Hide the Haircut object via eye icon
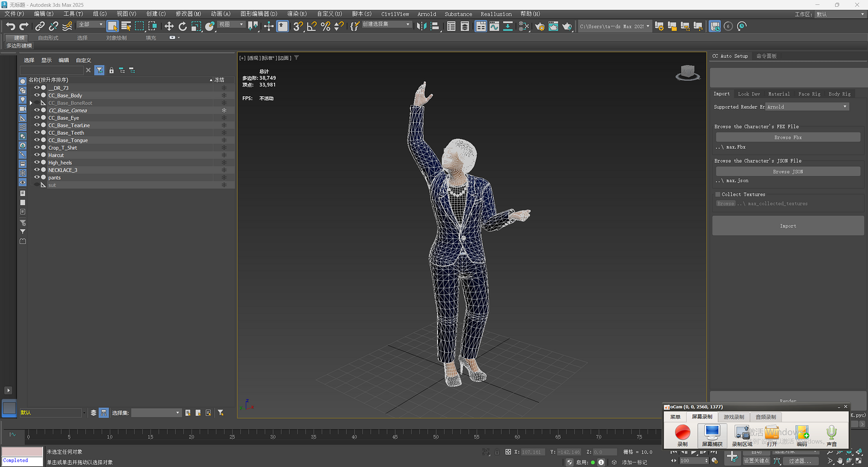Image resolution: width=868 pixels, height=467 pixels. [x=36, y=155]
